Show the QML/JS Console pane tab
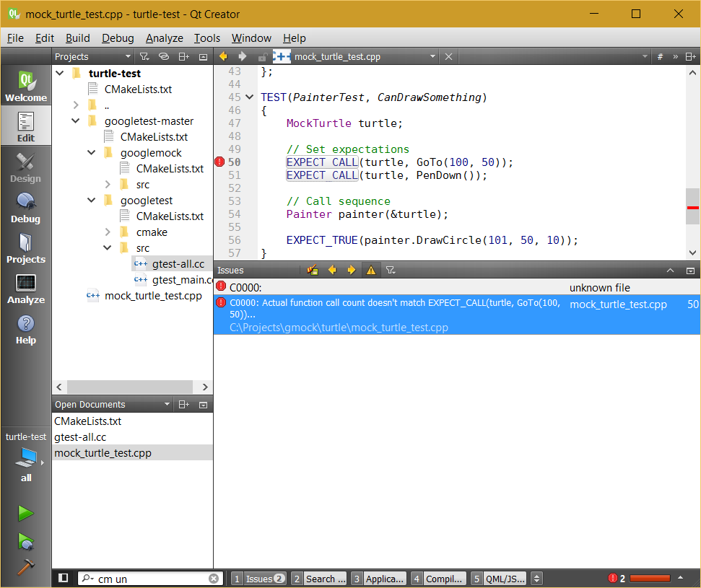Screen dimensions: 701x588 [498, 579]
